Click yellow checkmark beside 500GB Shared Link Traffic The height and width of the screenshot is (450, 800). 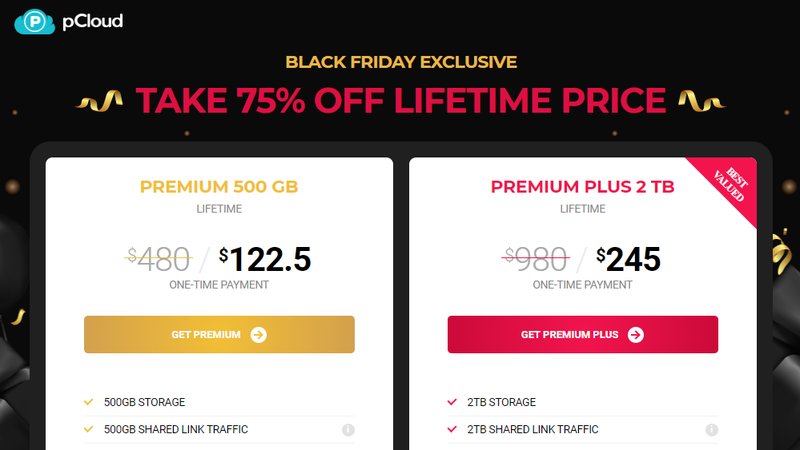89,429
